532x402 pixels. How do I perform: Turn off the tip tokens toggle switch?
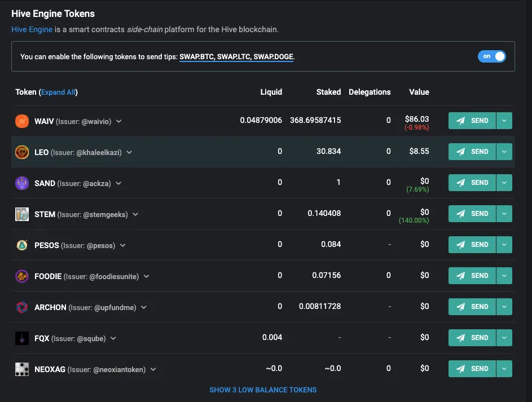coord(491,56)
